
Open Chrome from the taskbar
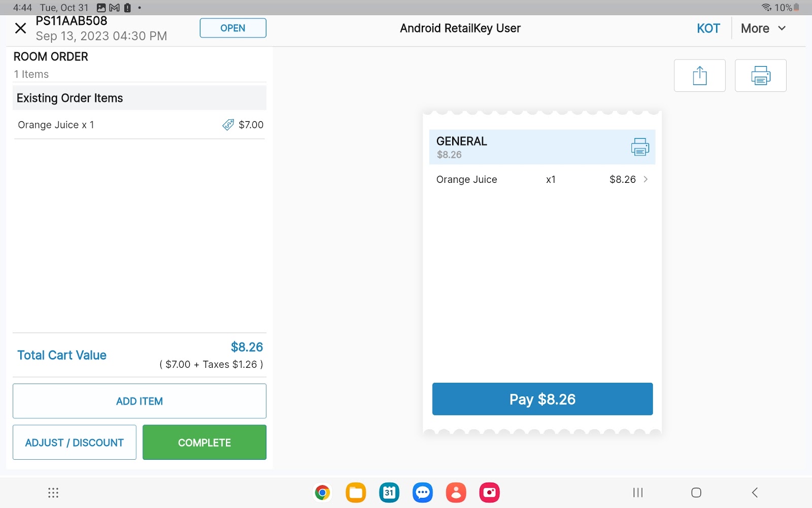point(322,492)
